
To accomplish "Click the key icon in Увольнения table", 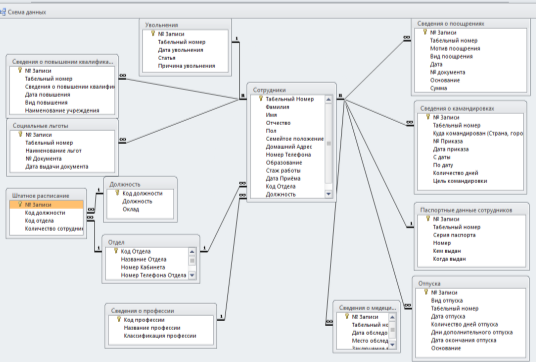I will tap(153, 33).
